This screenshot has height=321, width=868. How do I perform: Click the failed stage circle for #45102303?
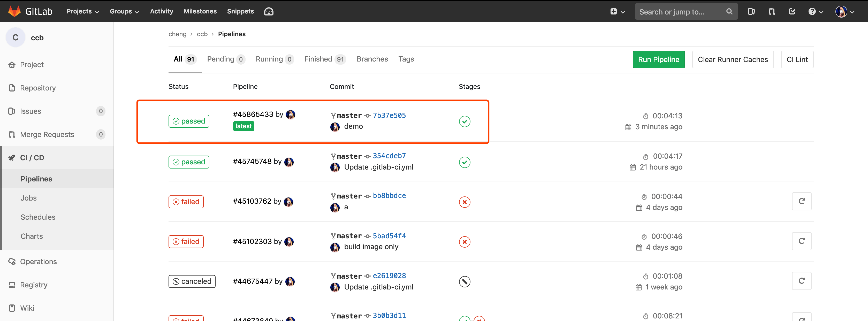[x=465, y=242]
